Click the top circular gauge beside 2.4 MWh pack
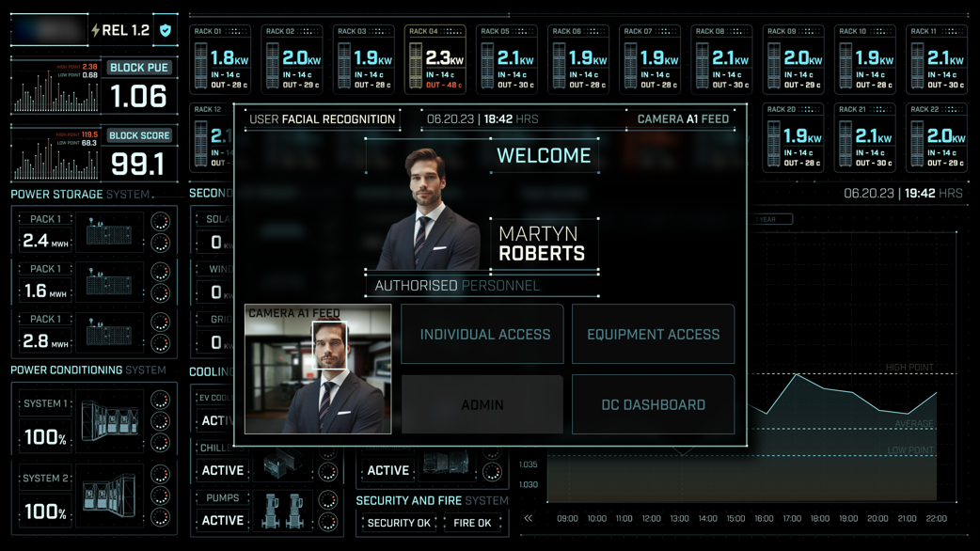980x551 pixels. click(x=161, y=222)
